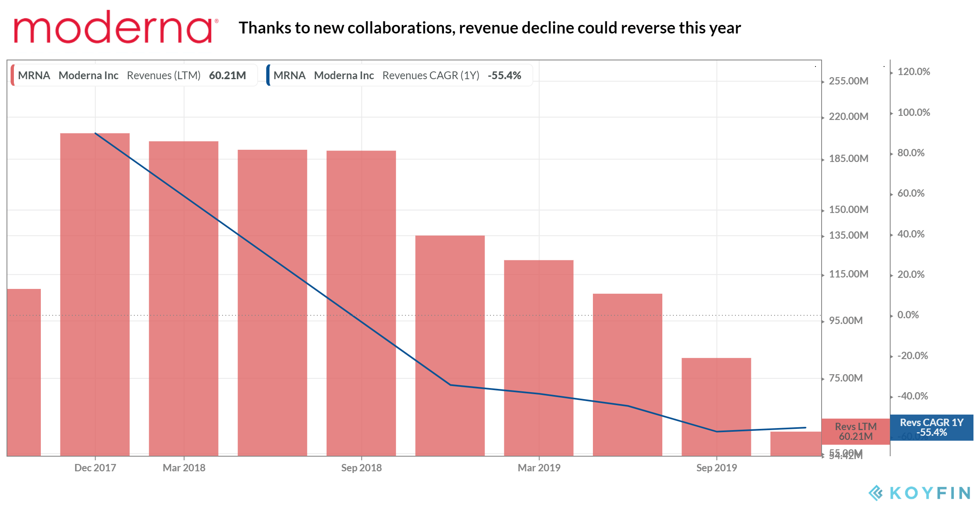The width and height of the screenshot is (980, 506).
Task: Click the blue CAGR legend color marker
Action: coord(268,75)
